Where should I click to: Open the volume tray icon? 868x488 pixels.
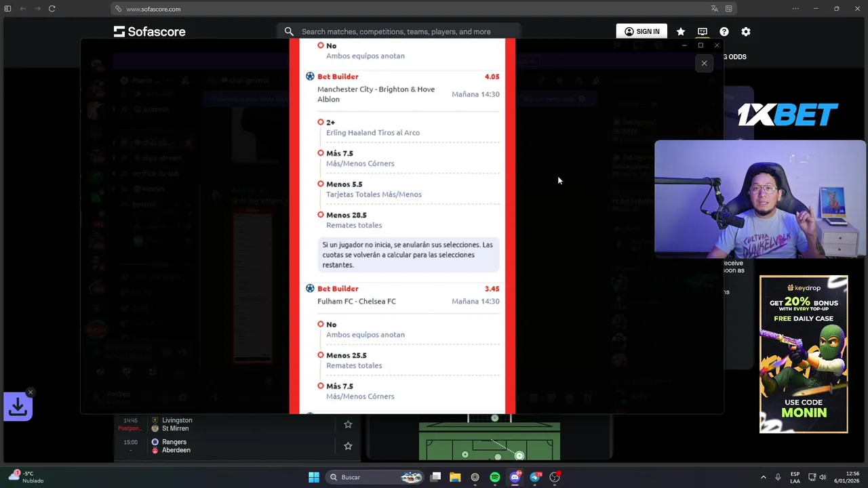click(823, 477)
